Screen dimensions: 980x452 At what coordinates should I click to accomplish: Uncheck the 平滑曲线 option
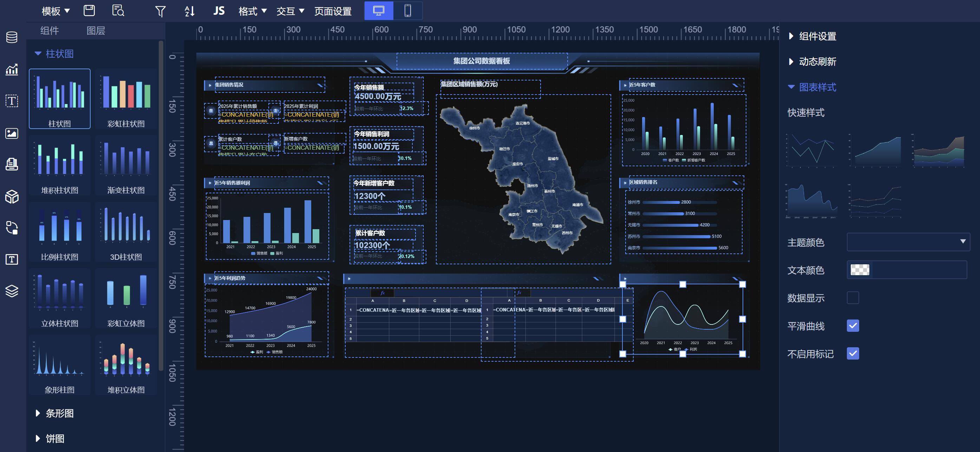pos(852,325)
